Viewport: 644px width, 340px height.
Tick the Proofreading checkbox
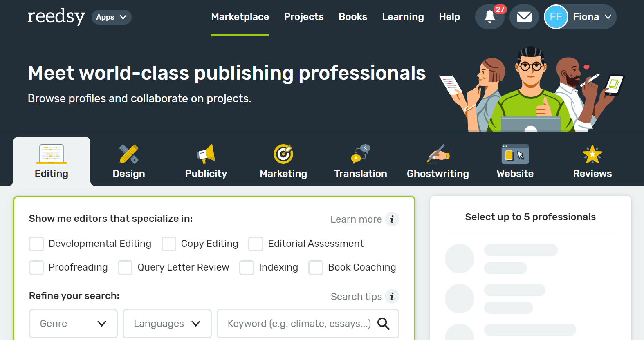click(36, 268)
